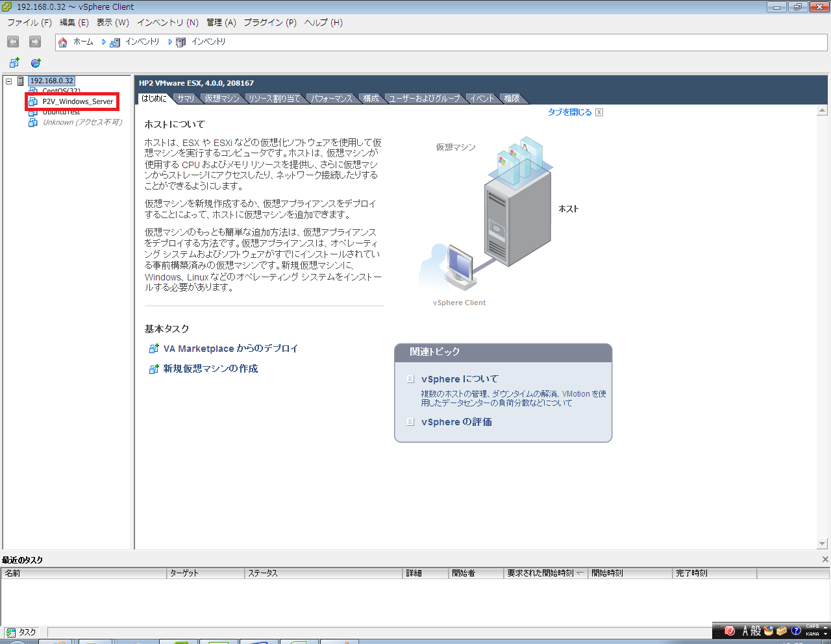Close the 最近のタスク panel with X
Viewport: 831px width, 644px height.
tap(825, 560)
